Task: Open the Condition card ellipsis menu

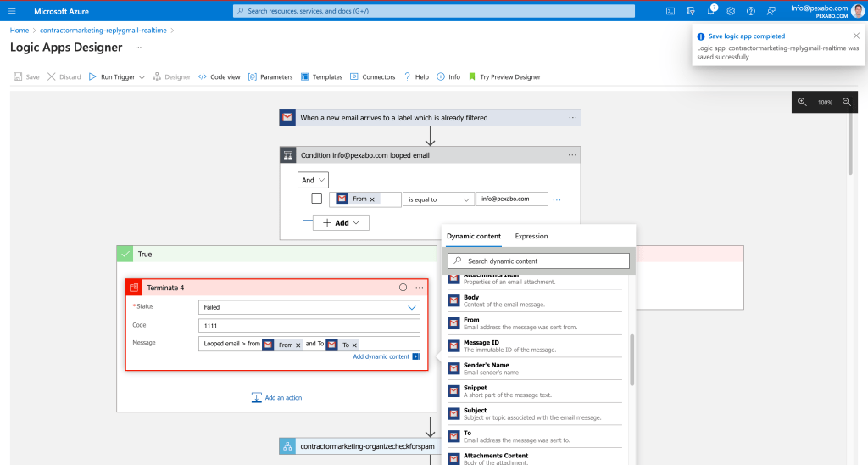Action: click(572, 155)
